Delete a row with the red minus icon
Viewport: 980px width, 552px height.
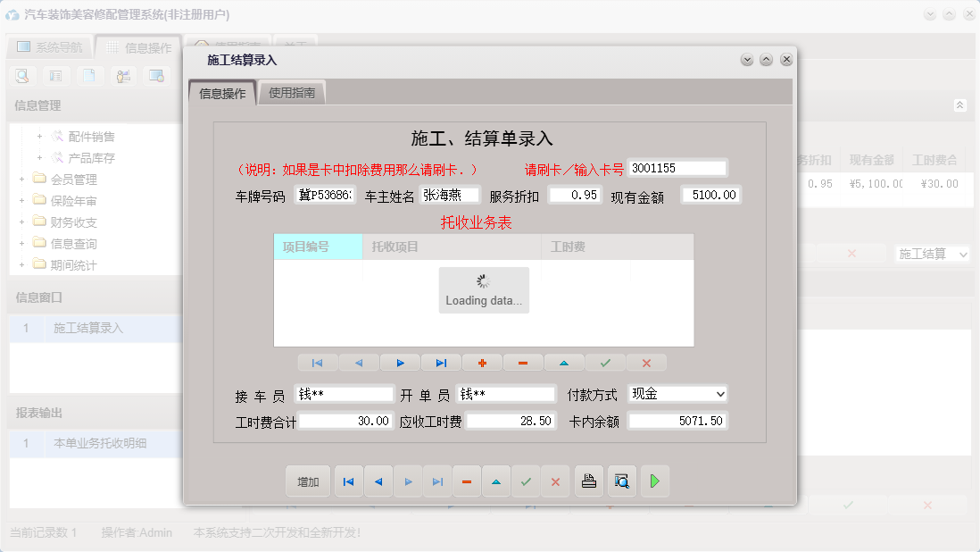point(523,362)
